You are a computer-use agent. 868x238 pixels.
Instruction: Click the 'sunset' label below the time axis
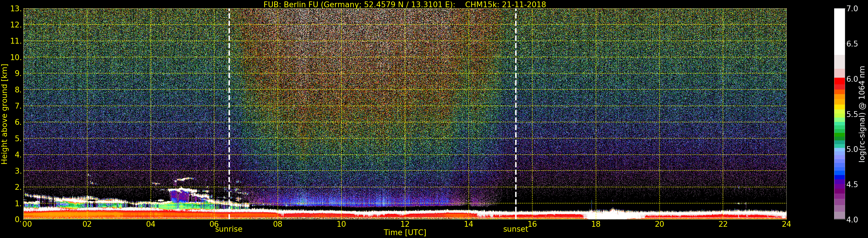515,229
